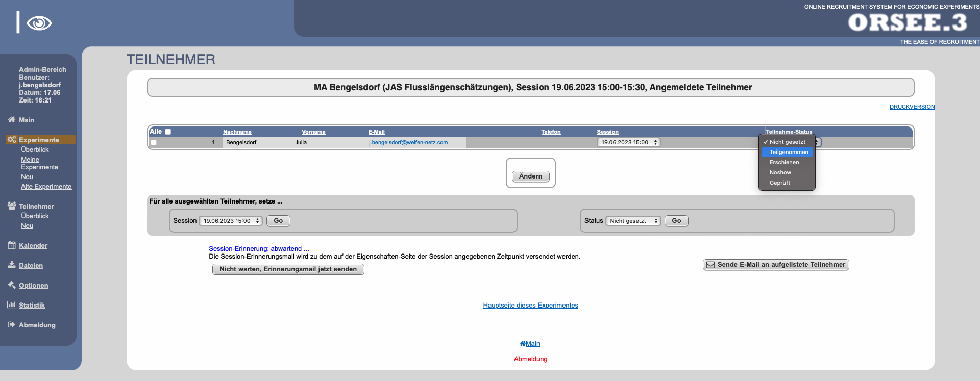Open the calendar icon beside Kalender
980x381 pixels.
[12, 245]
